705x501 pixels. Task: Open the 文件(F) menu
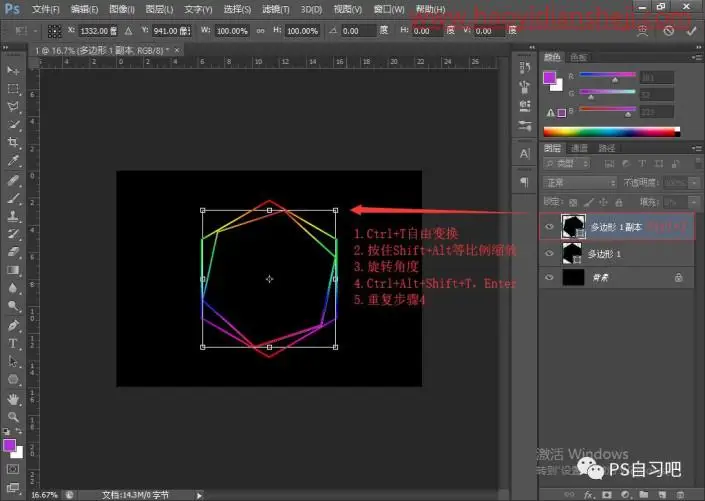click(x=45, y=9)
